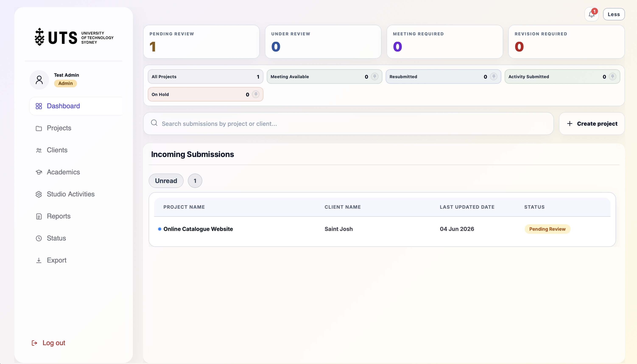Click the search magnifier icon
This screenshot has height=364, width=637.
click(x=154, y=123)
